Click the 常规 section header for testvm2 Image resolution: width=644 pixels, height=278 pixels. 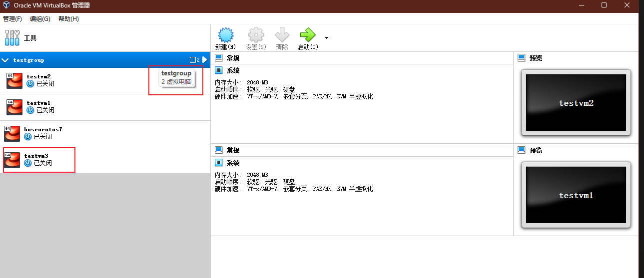point(233,58)
